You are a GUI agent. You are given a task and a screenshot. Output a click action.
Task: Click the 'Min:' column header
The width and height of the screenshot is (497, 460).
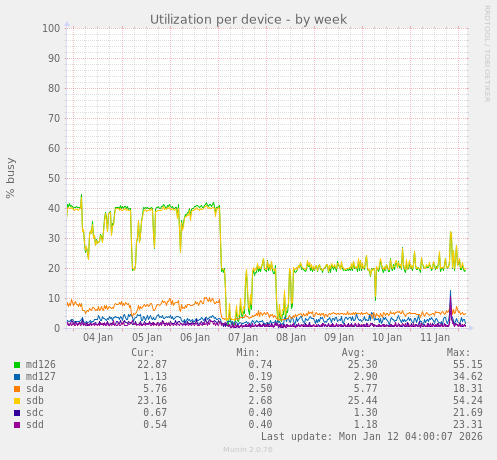pos(248,353)
